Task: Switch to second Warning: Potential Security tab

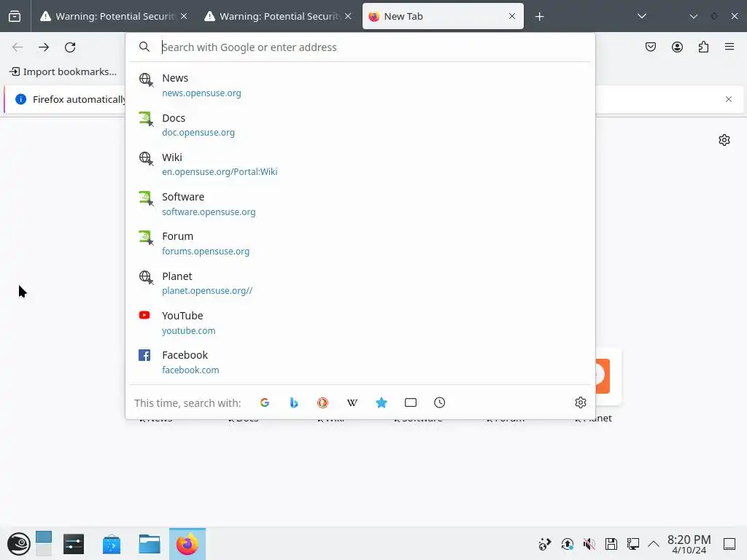Action: [x=278, y=16]
